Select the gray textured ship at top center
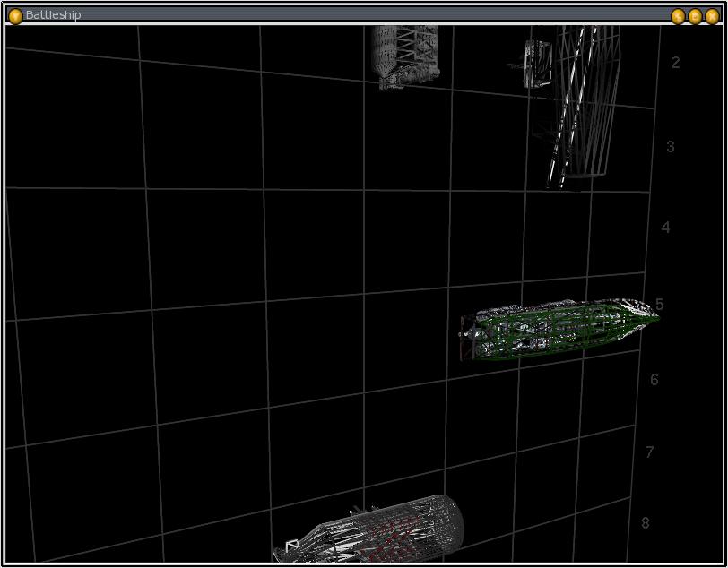728x568 pixels. click(x=405, y=57)
